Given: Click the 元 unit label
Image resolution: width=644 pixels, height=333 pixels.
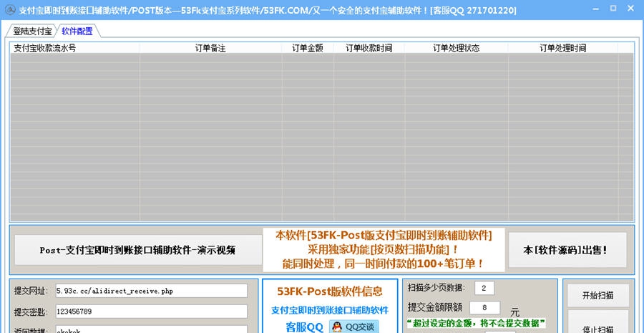Looking at the screenshot, I should click(514, 312).
